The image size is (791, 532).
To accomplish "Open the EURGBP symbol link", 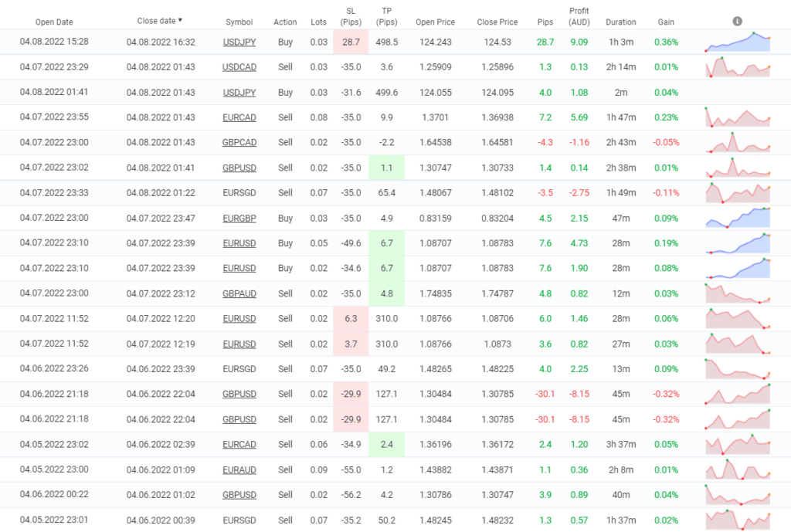I will tap(239, 219).
